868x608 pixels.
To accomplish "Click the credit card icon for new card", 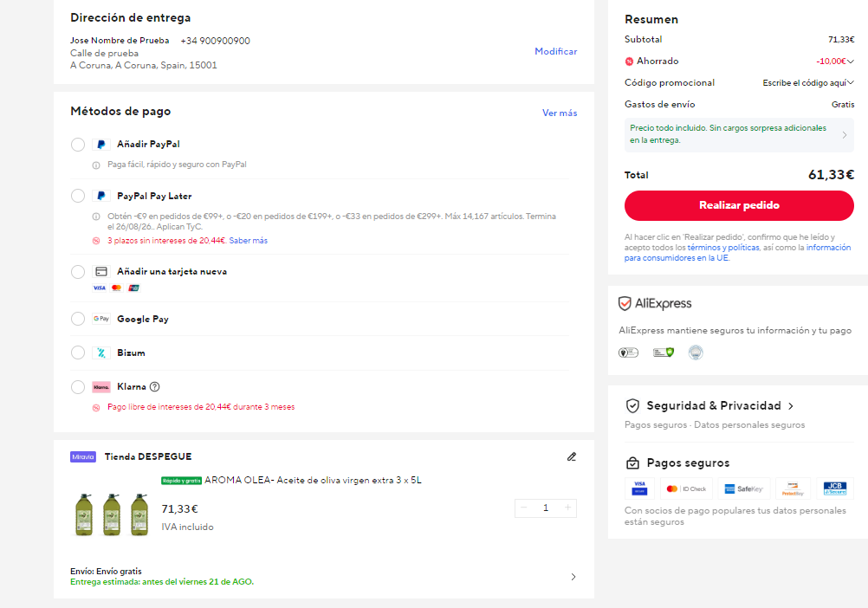I will pos(100,272).
